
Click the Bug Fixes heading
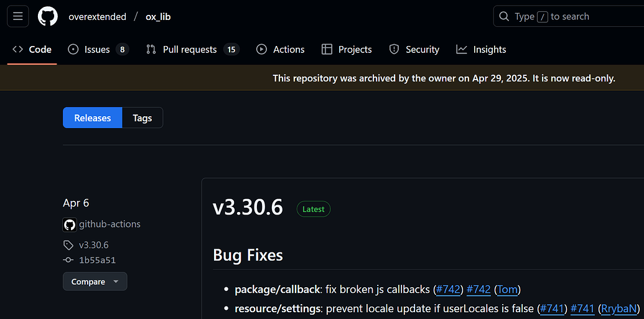coord(248,255)
